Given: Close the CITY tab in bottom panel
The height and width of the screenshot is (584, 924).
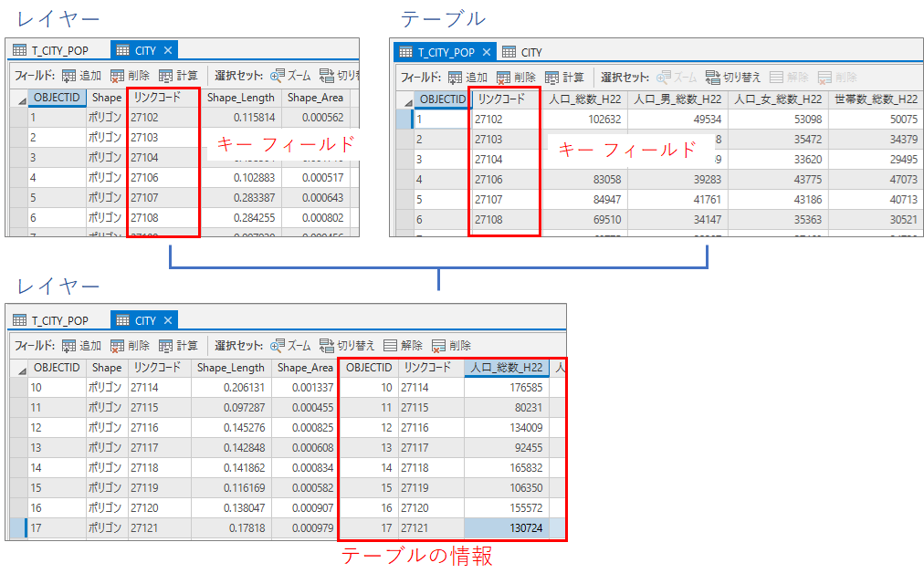Looking at the screenshot, I should (168, 320).
